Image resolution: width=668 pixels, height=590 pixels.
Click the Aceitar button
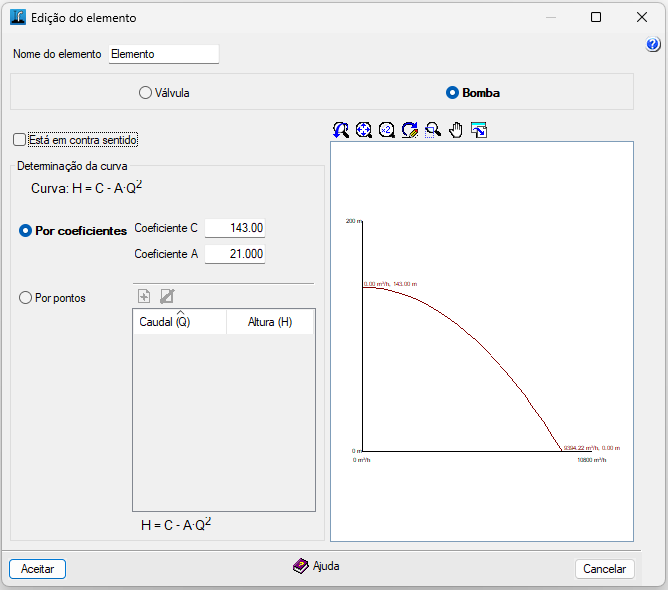click(37, 569)
